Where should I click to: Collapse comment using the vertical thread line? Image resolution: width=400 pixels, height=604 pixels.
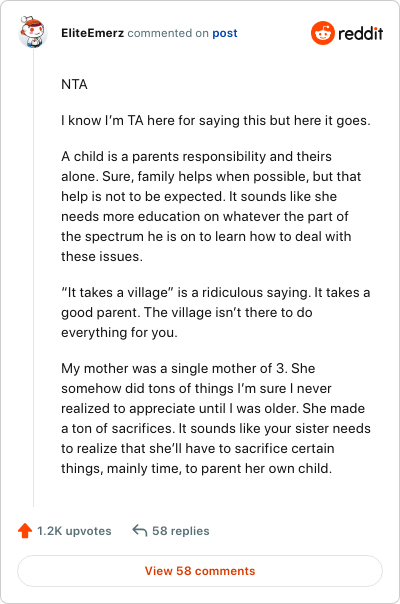click(34, 277)
